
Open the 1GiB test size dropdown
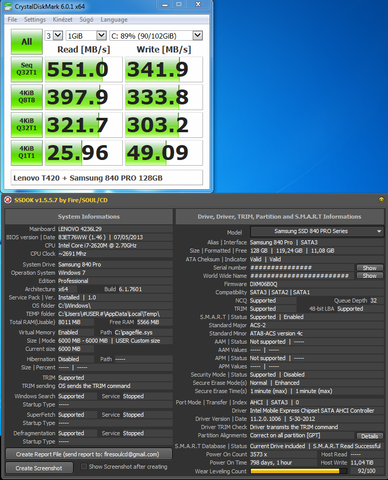[86, 36]
